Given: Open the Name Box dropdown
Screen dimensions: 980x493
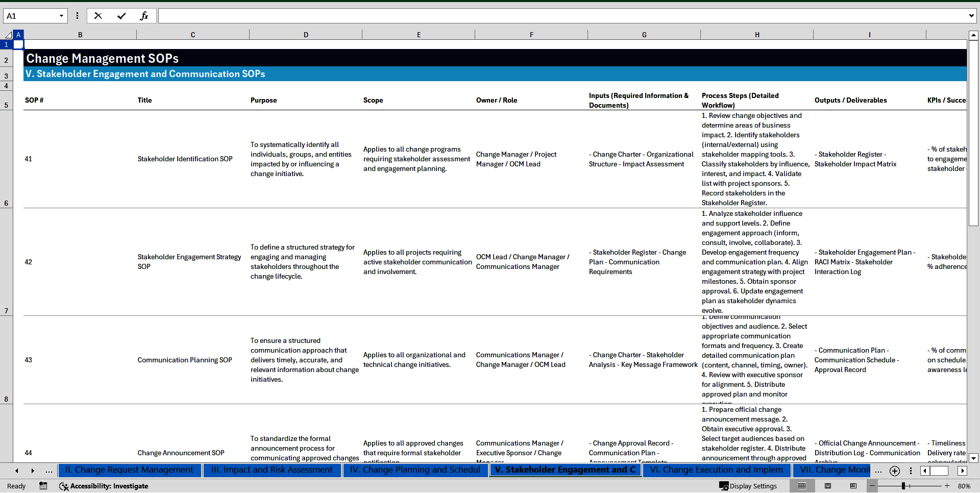Looking at the screenshot, I should coord(61,16).
